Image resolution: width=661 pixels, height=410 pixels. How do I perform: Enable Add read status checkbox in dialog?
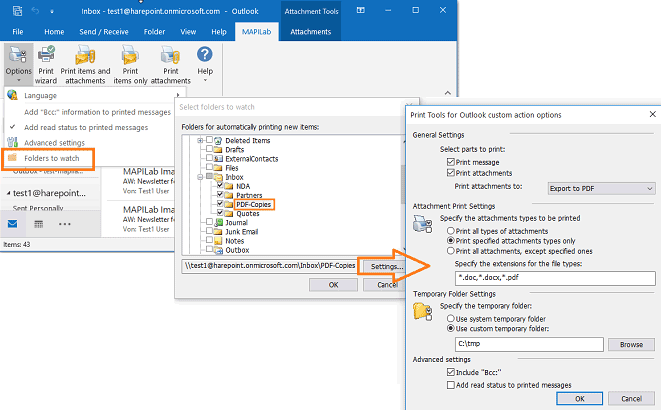click(451, 385)
